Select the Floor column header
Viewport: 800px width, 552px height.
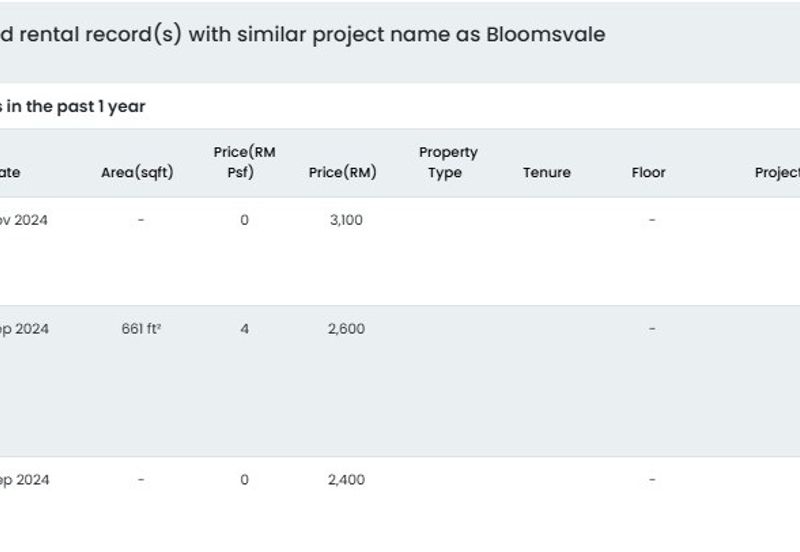(x=648, y=172)
